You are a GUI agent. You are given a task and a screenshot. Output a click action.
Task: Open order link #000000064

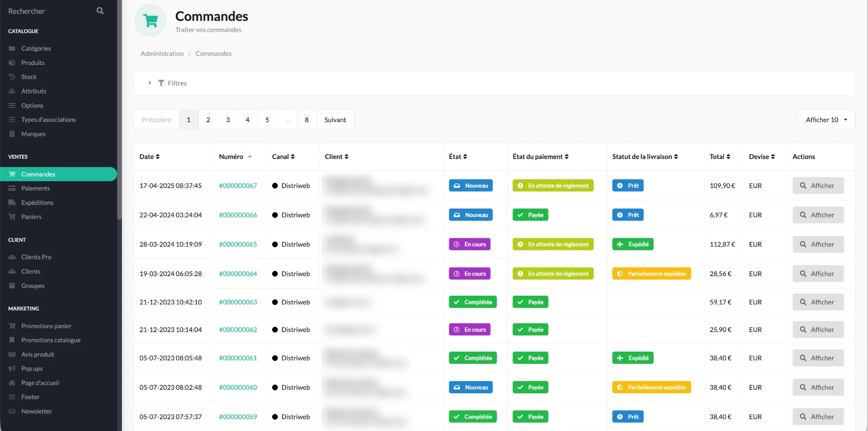238,274
